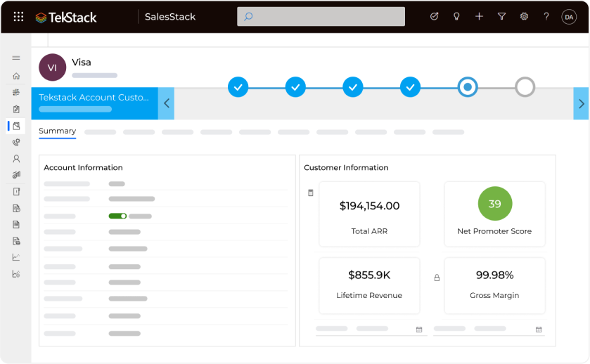Click the help question mark icon

pos(546,16)
